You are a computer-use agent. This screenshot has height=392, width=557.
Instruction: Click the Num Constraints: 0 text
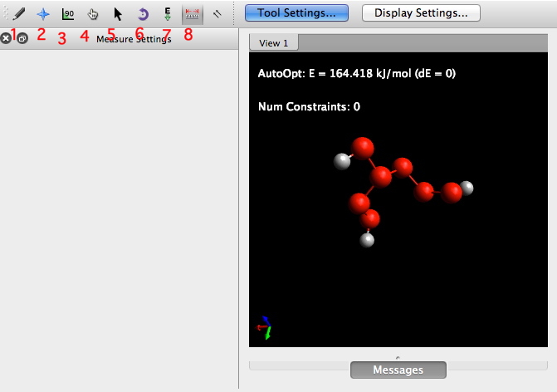coord(309,106)
